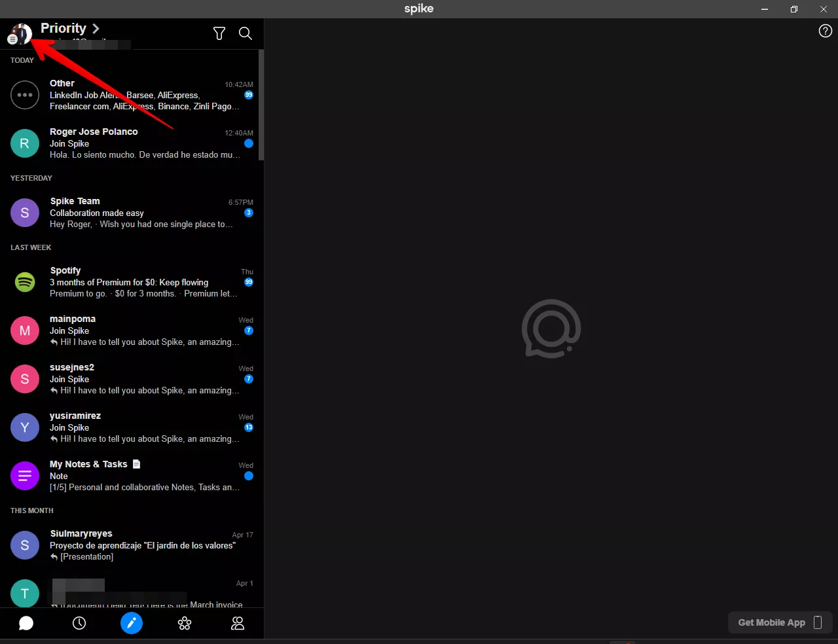Select the yusiramirez Y avatar
The height and width of the screenshot is (644, 838).
click(25, 427)
